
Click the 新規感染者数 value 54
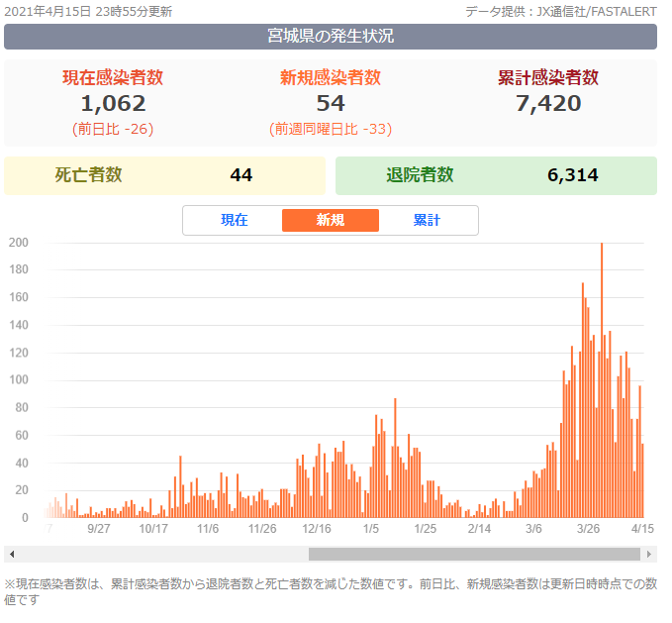click(x=330, y=103)
